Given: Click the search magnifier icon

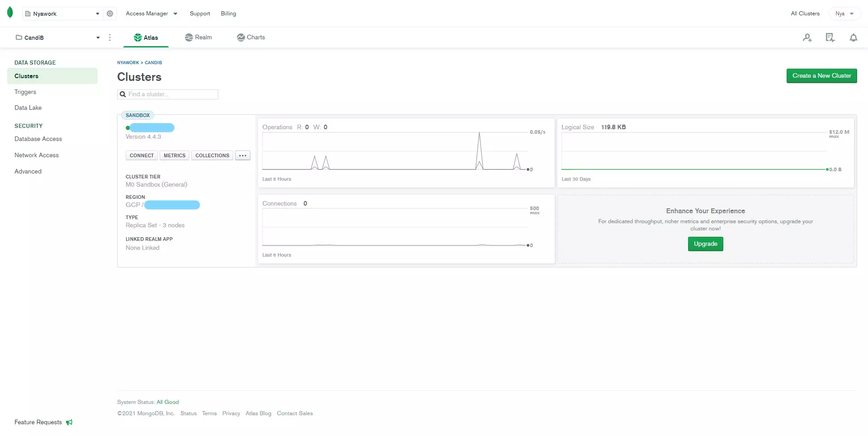Looking at the screenshot, I should click(123, 94).
